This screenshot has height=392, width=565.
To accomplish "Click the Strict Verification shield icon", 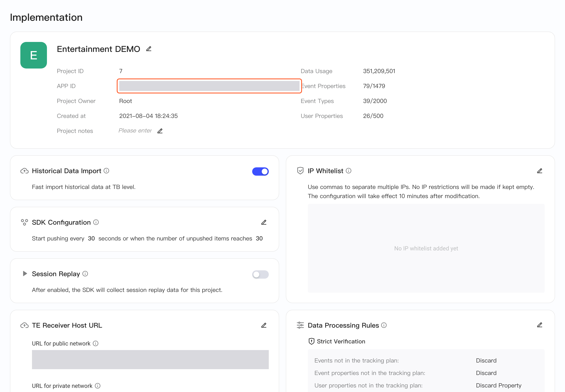I will (312, 341).
